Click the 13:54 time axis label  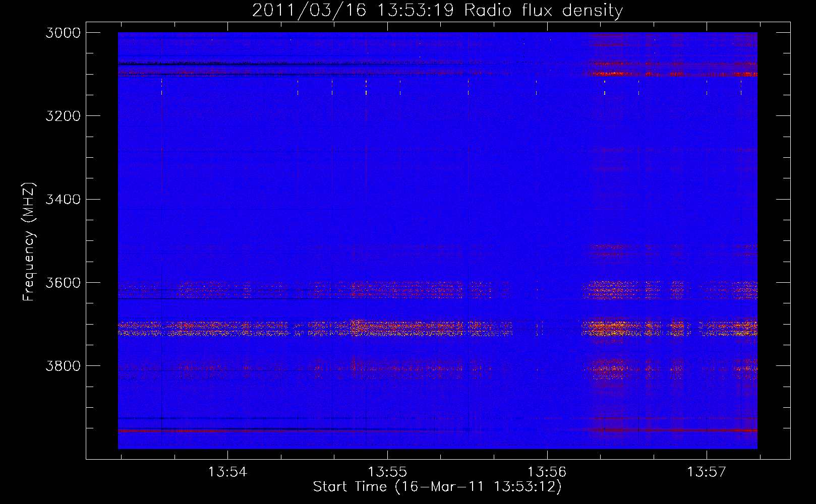[227, 472]
